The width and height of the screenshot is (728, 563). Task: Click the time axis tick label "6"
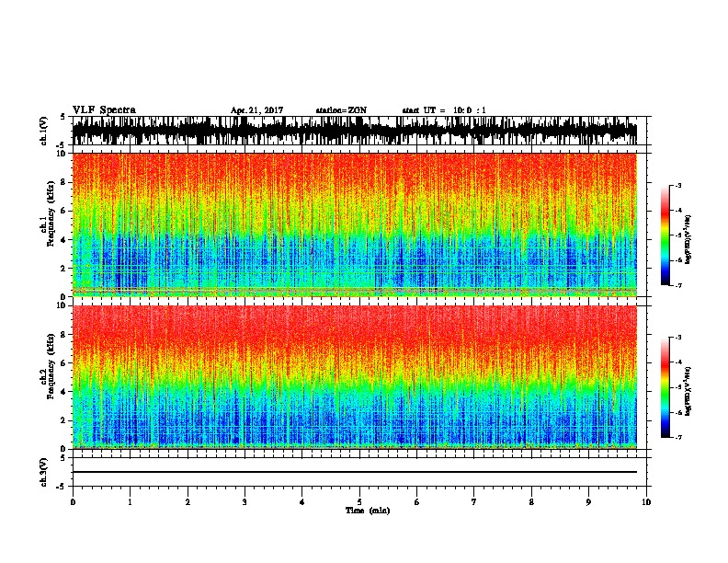[x=417, y=502]
